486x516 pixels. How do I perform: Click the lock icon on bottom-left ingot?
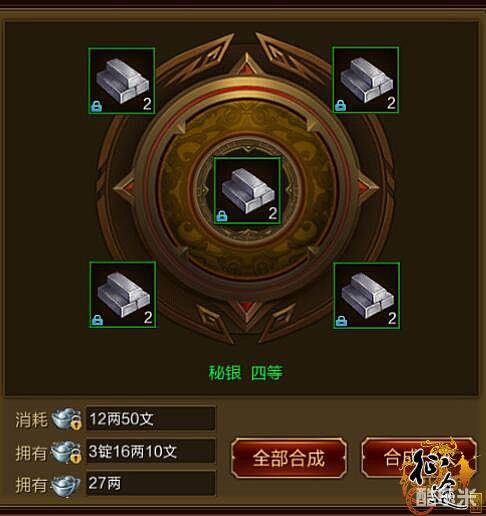pos(97,320)
